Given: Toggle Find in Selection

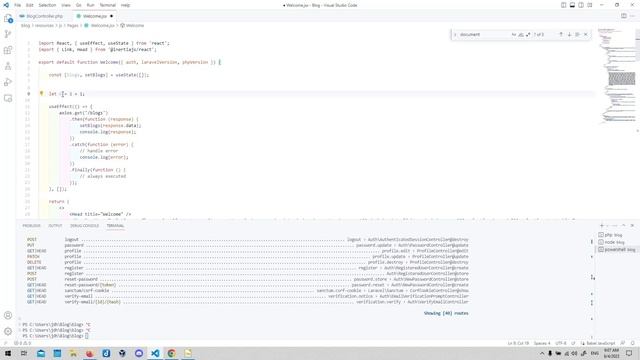Looking at the screenshot, I should [577, 35].
